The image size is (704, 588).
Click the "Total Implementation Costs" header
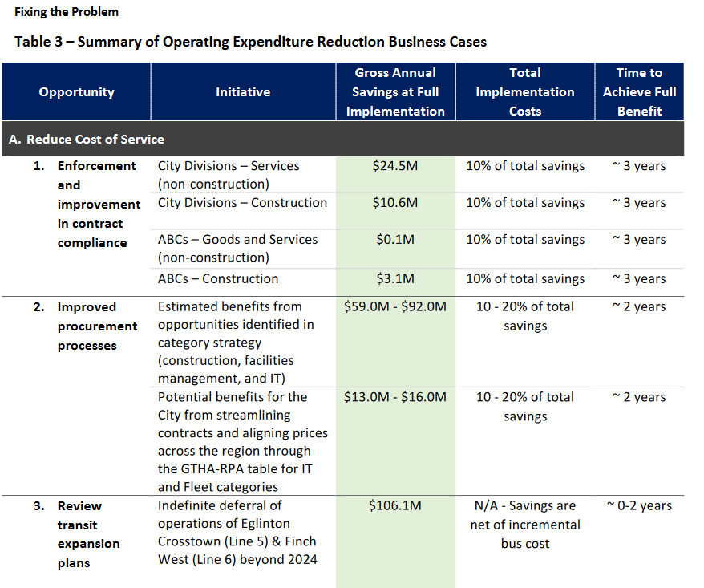click(525, 92)
